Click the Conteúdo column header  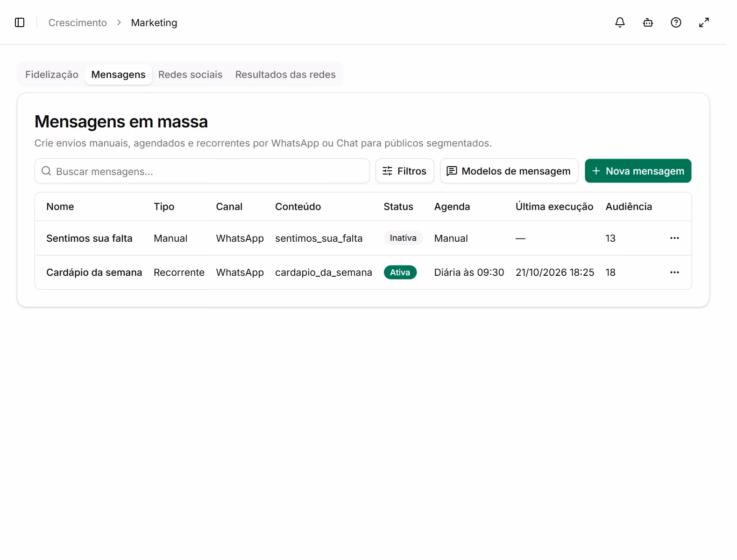point(298,207)
